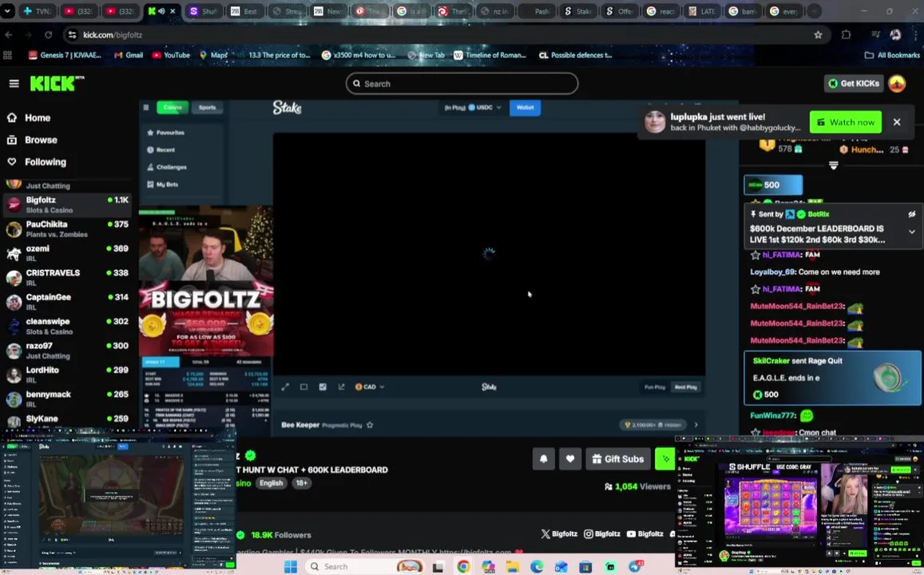Reload the page
Image resolution: width=924 pixels, height=575 pixels.
click(x=49, y=35)
